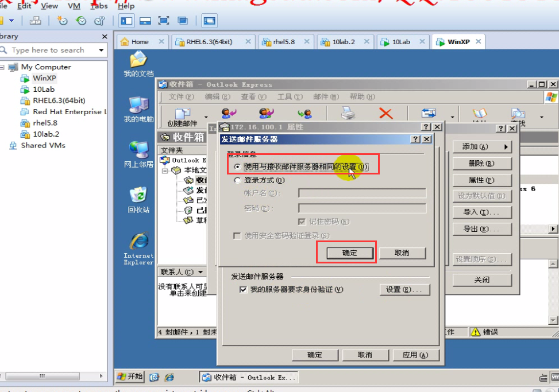Revert the virtual machine to previous snapshot
559x392 pixels.
(x=81, y=21)
